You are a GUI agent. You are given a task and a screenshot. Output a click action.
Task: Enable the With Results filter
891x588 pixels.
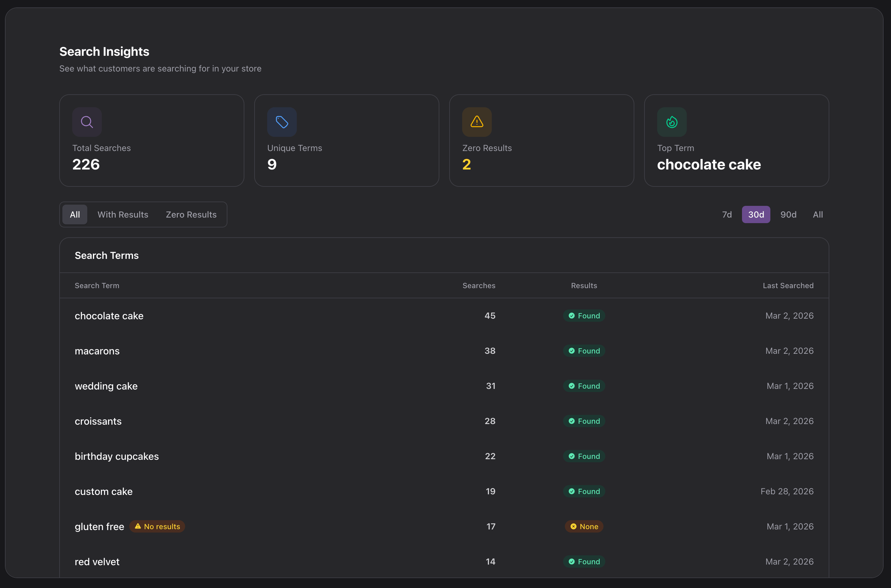[x=123, y=214]
